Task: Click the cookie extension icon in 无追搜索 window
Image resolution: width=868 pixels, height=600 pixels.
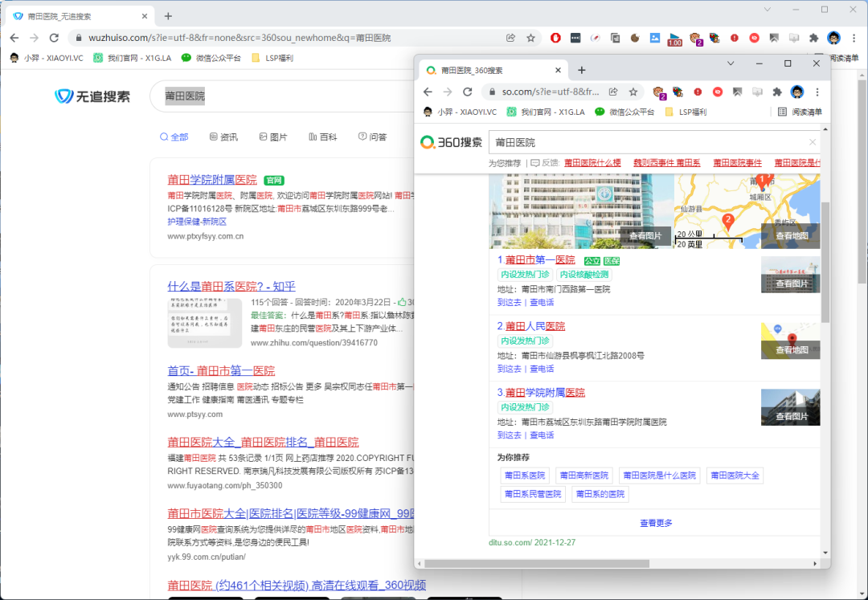Action: 635,38
